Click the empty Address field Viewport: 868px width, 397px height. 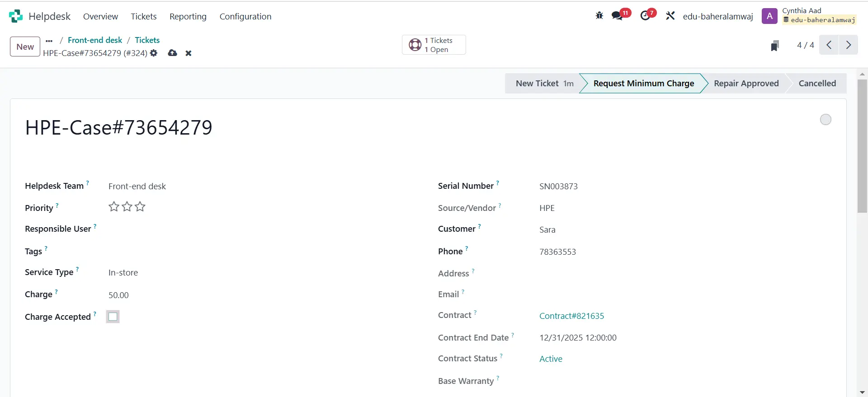(x=685, y=273)
